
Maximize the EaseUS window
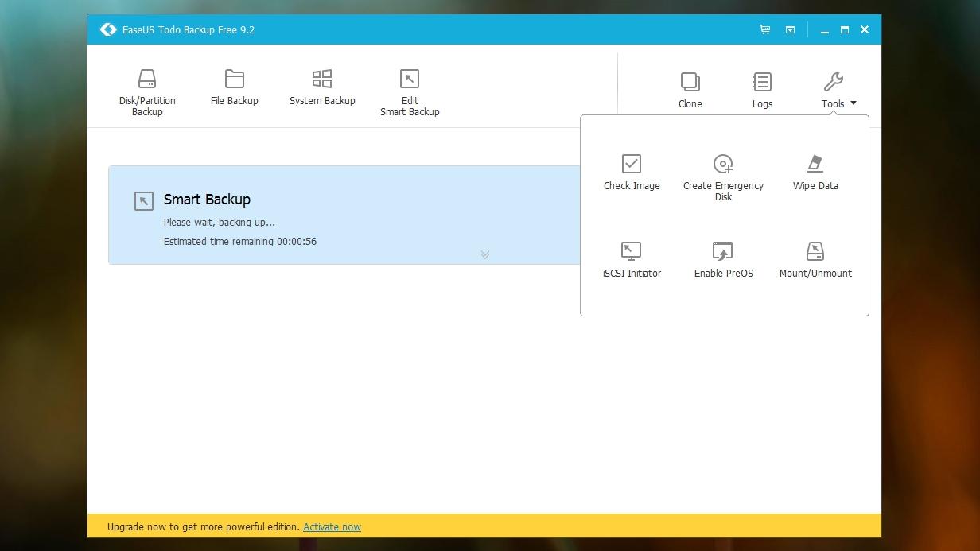pos(845,30)
